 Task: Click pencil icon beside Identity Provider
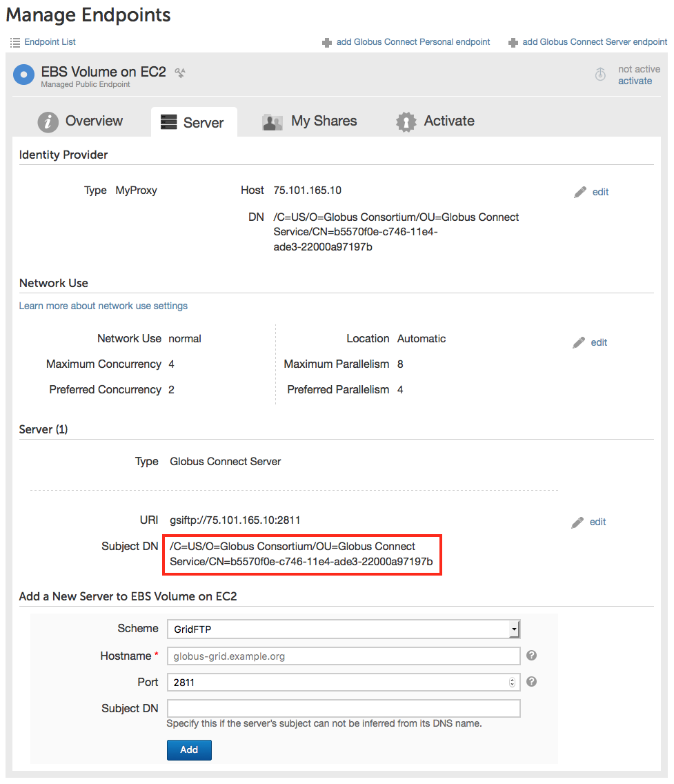[x=579, y=192]
